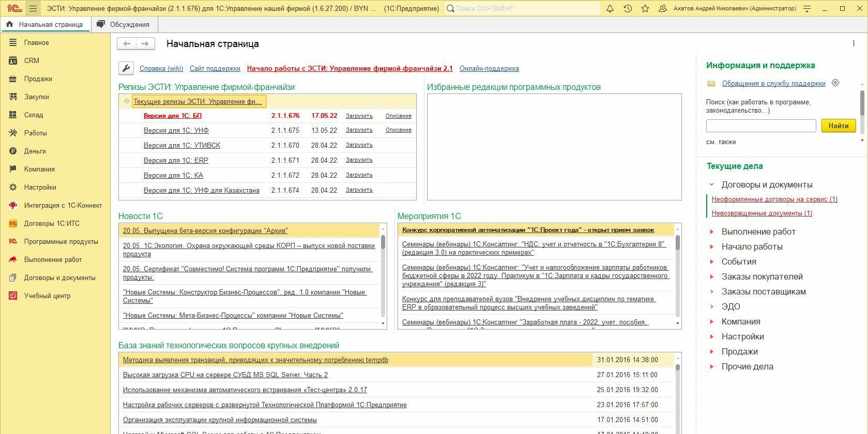
Task: Go back with the left arrow button
Action: (x=127, y=44)
